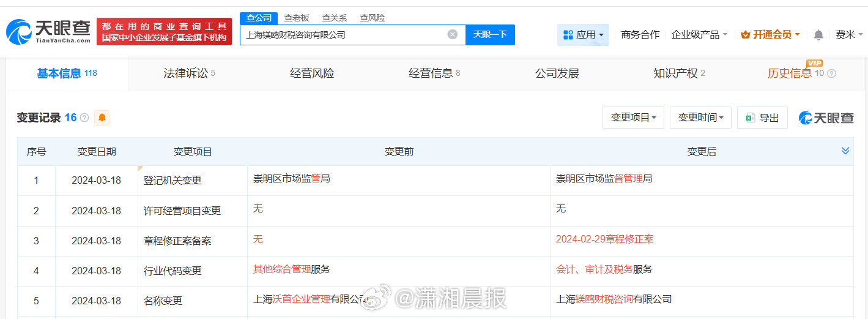The image size is (868, 319).
Task: Select the 查公司 search tab
Action: tap(259, 18)
